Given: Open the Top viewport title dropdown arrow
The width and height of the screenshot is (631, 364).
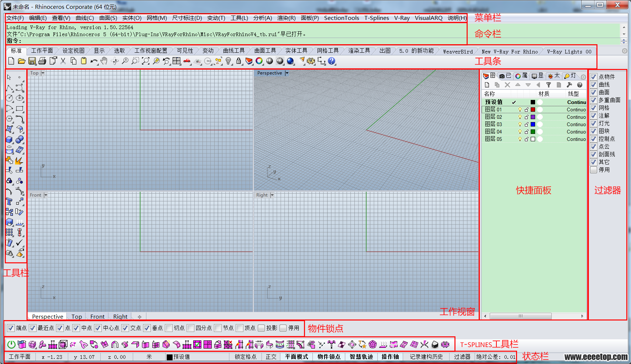Looking at the screenshot, I should click(43, 73).
